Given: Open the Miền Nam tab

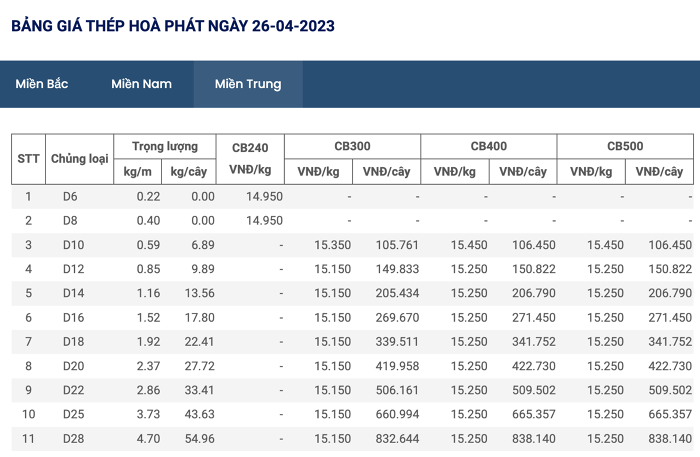Looking at the screenshot, I should tap(142, 84).
